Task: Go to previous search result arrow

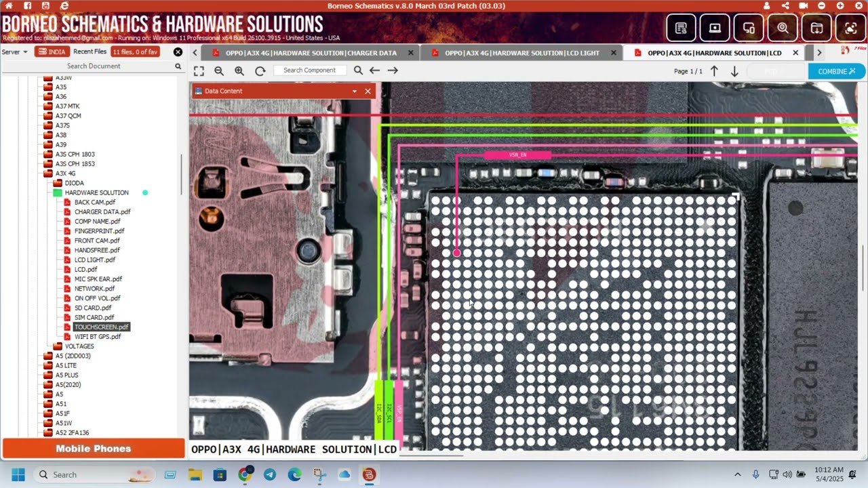Action: 374,70
